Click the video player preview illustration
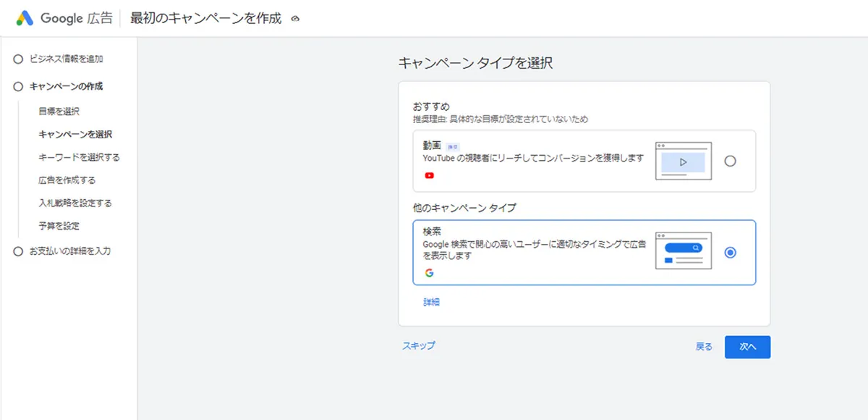The image size is (868, 420). pyautogui.click(x=682, y=161)
